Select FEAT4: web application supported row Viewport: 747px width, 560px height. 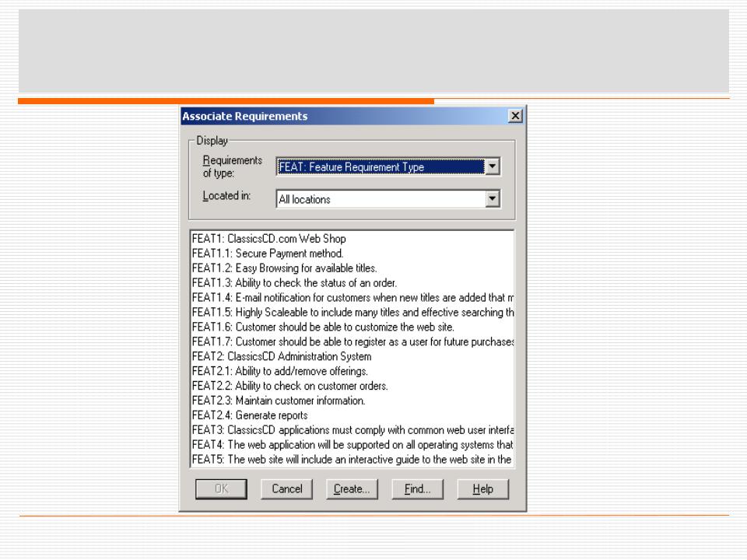coord(352,445)
